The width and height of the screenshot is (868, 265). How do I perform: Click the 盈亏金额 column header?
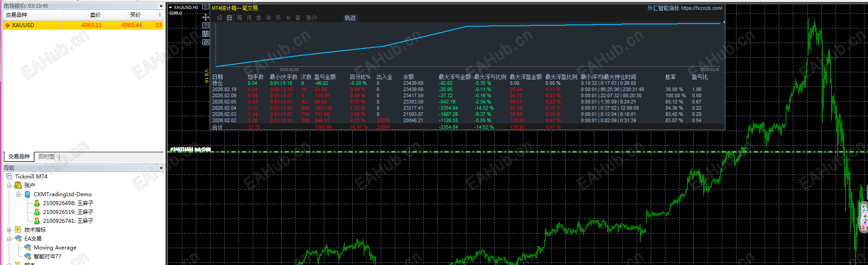click(x=325, y=77)
